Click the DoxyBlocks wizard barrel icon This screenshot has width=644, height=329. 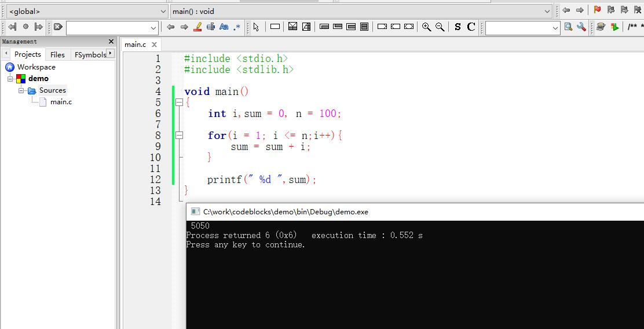pos(601,27)
